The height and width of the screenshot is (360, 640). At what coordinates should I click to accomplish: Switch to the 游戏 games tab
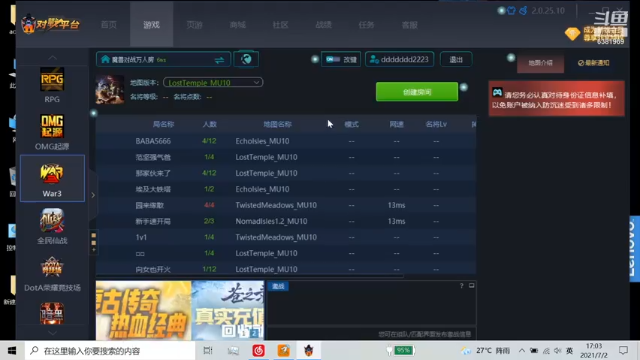tap(151, 25)
